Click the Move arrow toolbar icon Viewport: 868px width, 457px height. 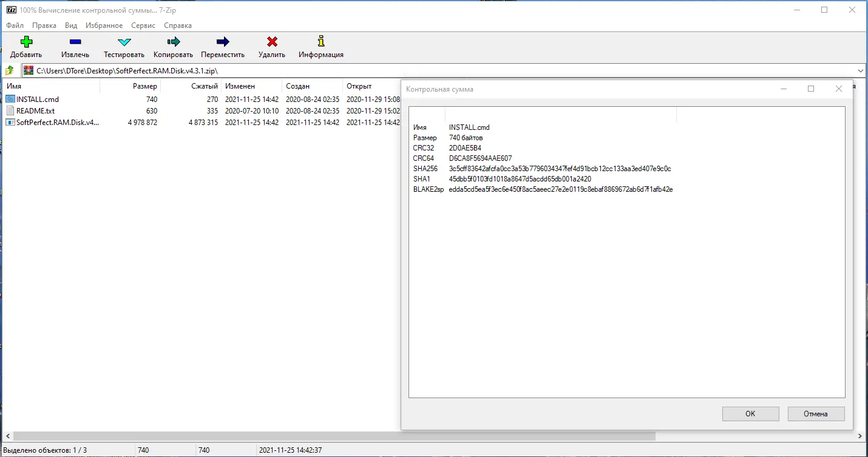click(x=223, y=42)
